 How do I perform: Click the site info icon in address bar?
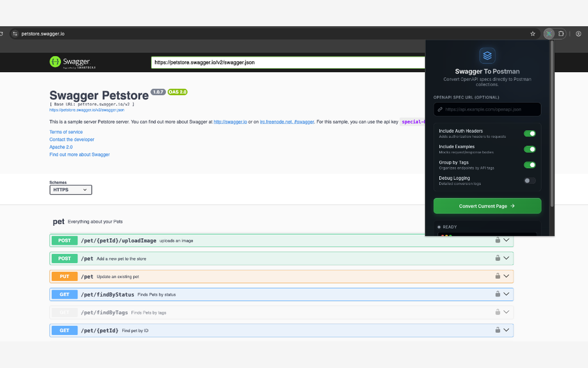coord(15,34)
